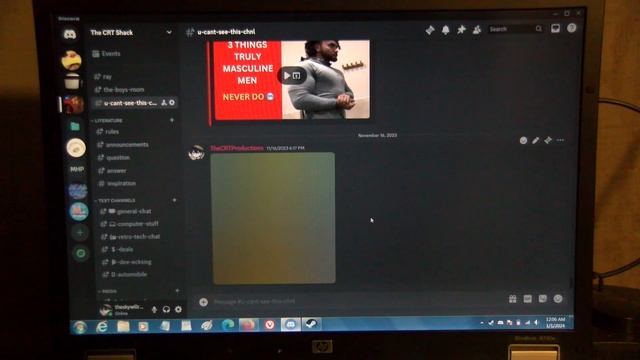Open Discord home direct messages icon
Screen dimensions: 640x360
pos(70,34)
